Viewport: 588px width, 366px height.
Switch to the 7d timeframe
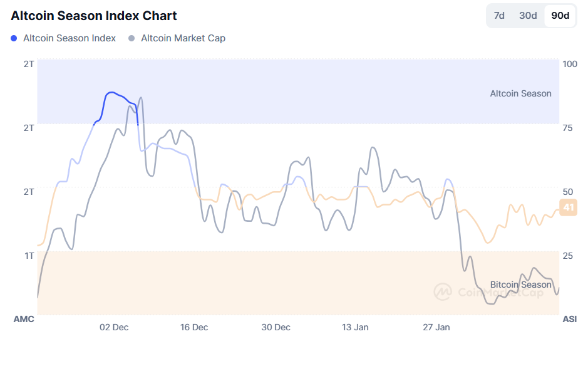[498, 15]
